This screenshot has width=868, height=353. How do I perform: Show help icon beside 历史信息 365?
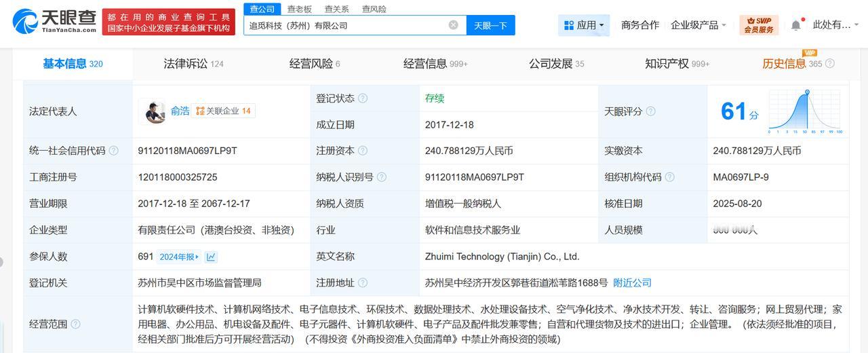coord(830,64)
